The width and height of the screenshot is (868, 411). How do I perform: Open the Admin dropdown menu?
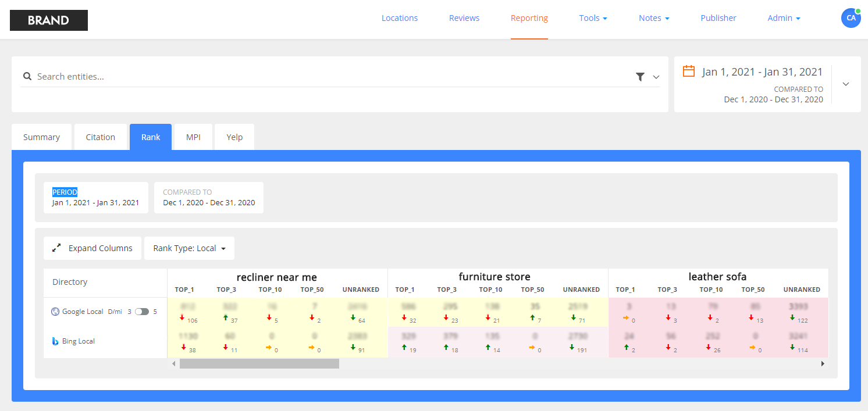(784, 18)
